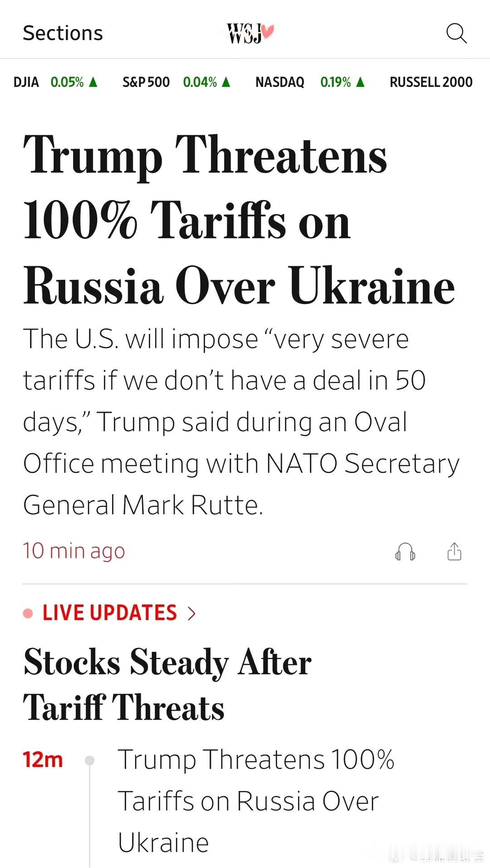Click the 12m timeline marker dot
This screenshot has width=490, height=868.
point(90,760)
